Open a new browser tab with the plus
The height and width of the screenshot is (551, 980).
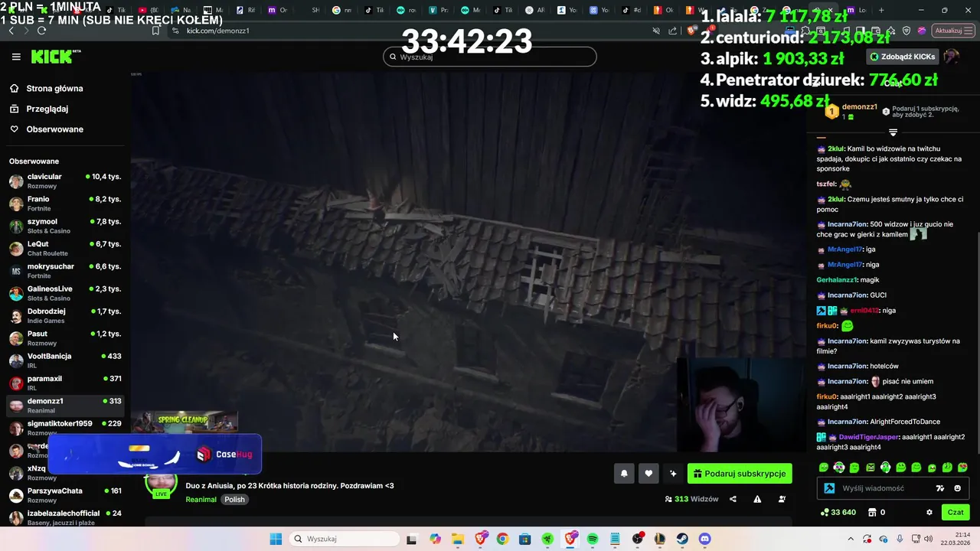(x=881, y=11)
